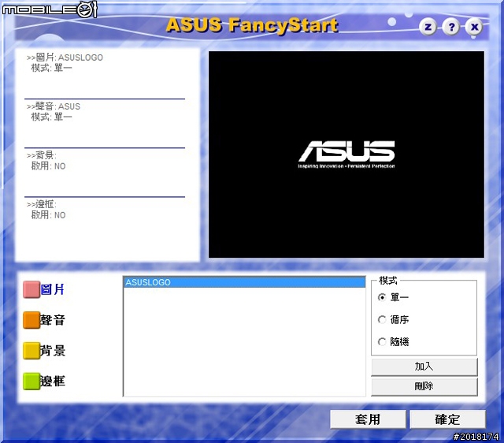Screen dimensions: 504x443
Task: Select the pink 圖片 picture category icon
Action: (31, 289)
